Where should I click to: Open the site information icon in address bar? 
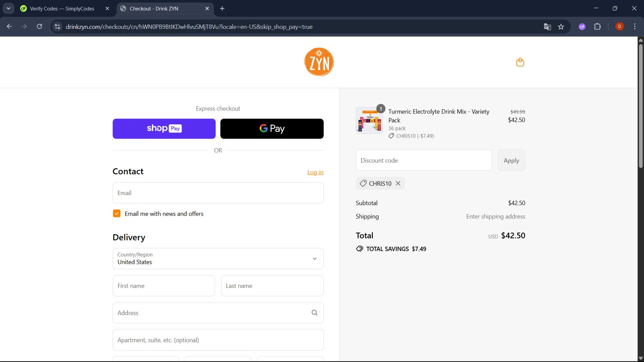(x=57, y=27)
